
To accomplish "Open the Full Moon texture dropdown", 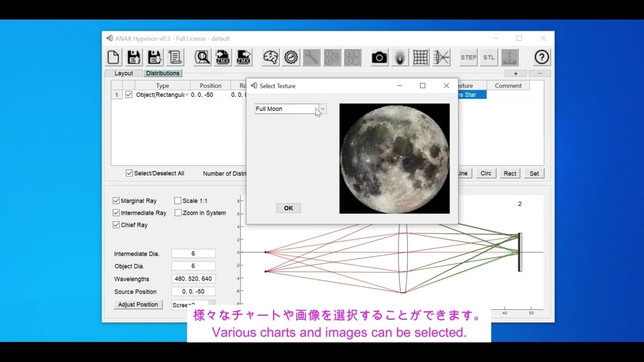I will [x=323, y=109].
